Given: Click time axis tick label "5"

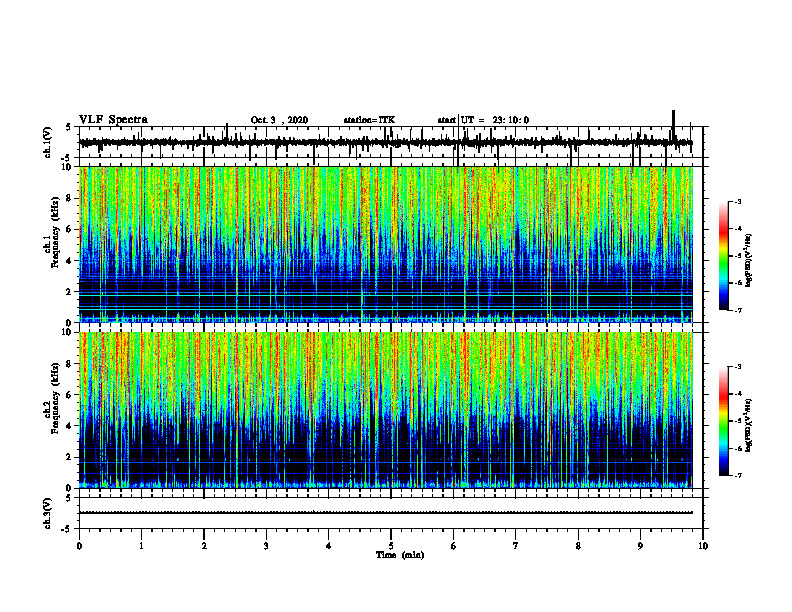Looking at the screenshot, I should [391, 546].
